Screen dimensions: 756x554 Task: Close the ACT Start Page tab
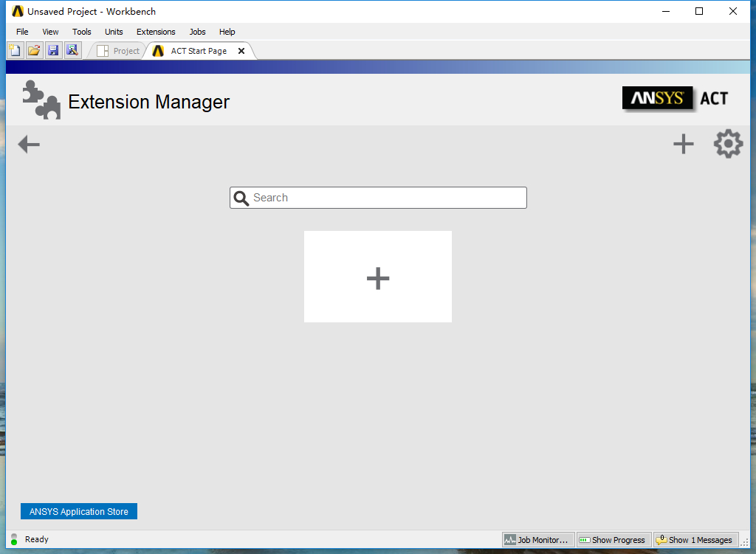point(241,51)
